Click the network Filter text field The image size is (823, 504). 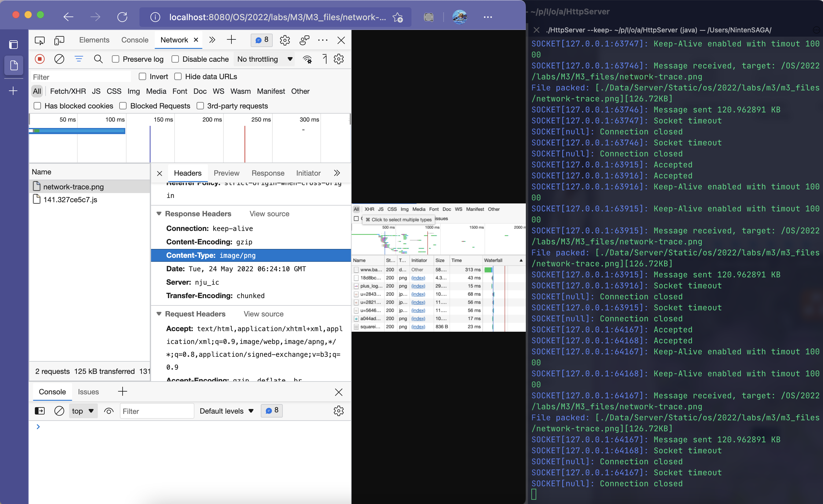(x=81, y=77)
